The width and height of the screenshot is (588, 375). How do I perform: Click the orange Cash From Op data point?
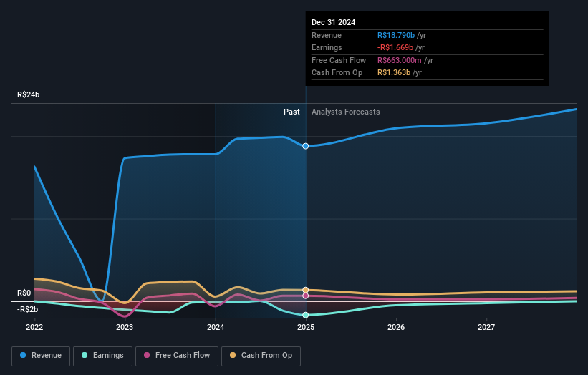(x=306, y=290)
